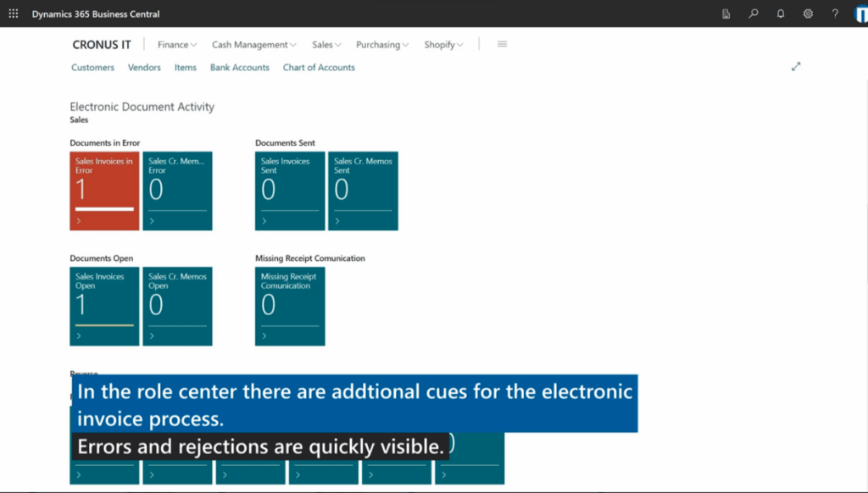Open the Vendors link

[x=144, y=68]
